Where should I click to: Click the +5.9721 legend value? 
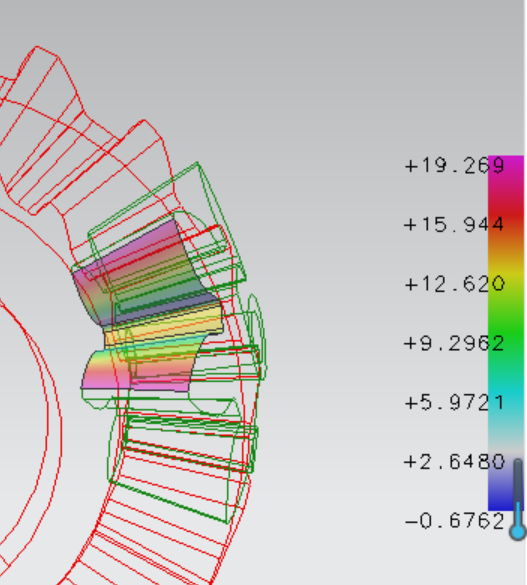pyautogui.click(x=454, y=403)
